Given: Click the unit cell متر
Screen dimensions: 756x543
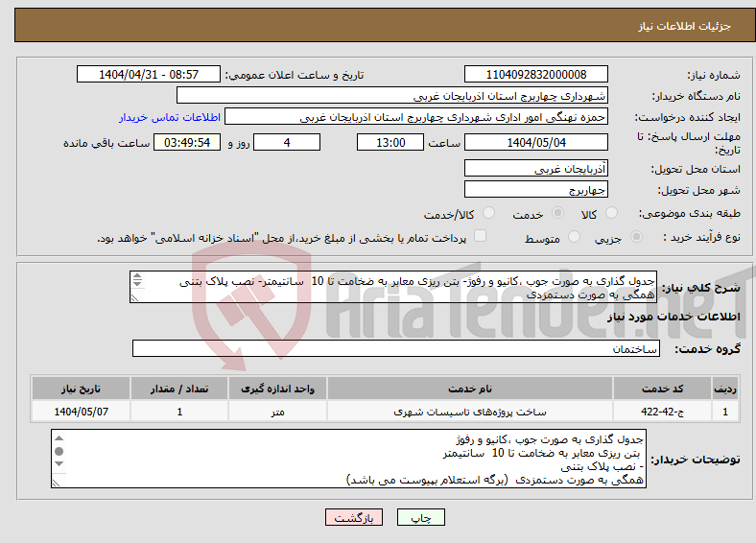Looking at the screenshot, I should pos(277,412).
